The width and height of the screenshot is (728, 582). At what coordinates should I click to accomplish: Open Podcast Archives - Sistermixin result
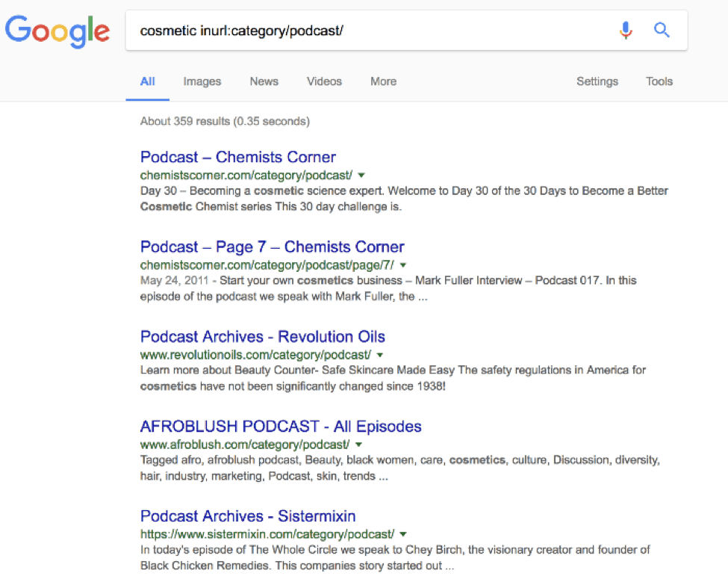coord(248,516)
